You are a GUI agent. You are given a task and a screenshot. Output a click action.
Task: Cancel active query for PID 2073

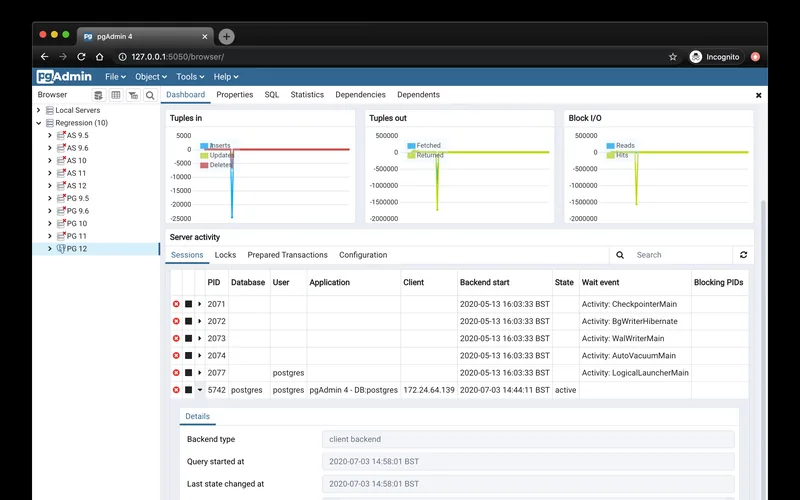(x=188, y=338)
